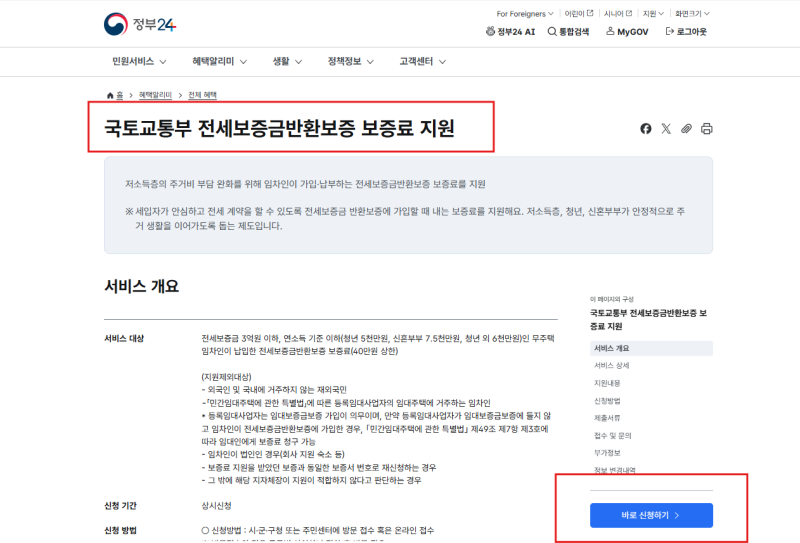The width and height of the screenshot is (800, 543).
Task: Open the 생활 menu
Action: (x=287, y=62)
